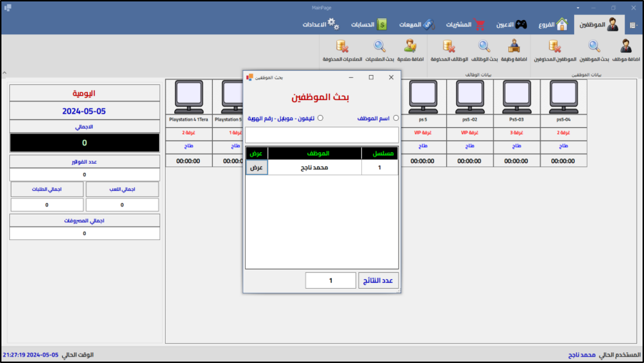Click the employee search text field
Viewport: 644px width, 363px height.
pyautogui.click(x=322, y=134)
